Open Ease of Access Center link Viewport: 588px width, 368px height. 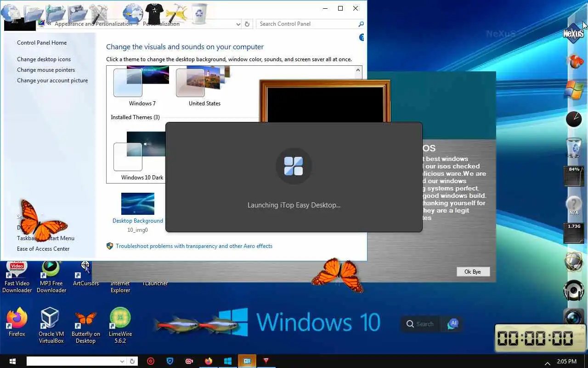pos(43,249)
